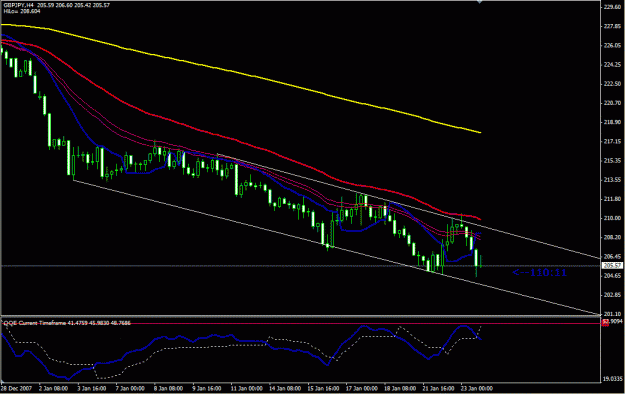Click the 220.70 price scale label
This screenshot has height=394, width=625.
pyautogui.click(x=612, y=103)
